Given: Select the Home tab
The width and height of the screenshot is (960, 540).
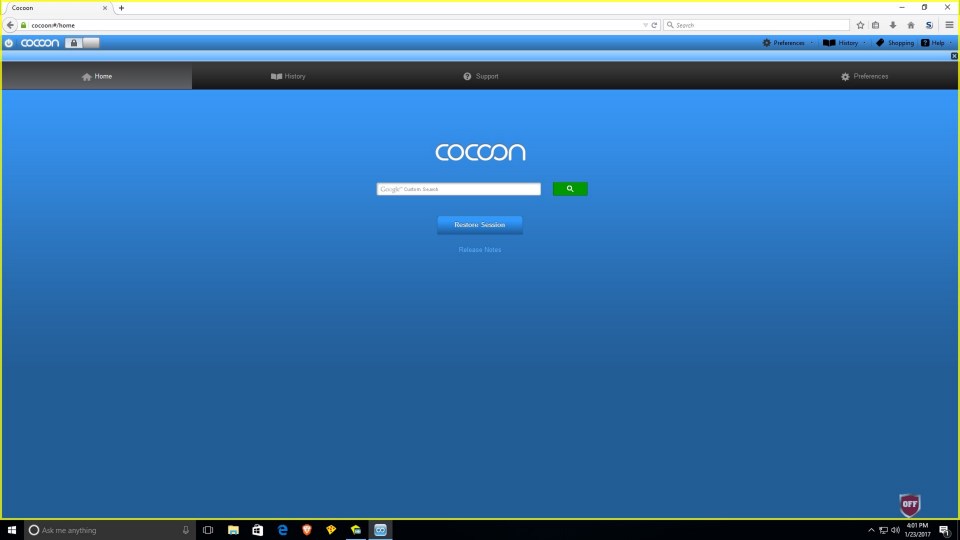Looking at the screenshot, I should click(x=97, y=77).
